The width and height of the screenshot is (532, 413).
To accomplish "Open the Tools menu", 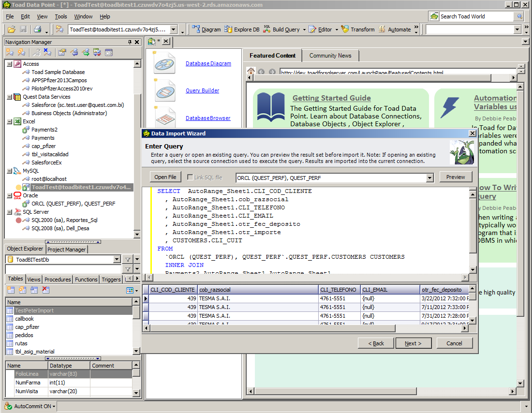I will coord(61,16).
